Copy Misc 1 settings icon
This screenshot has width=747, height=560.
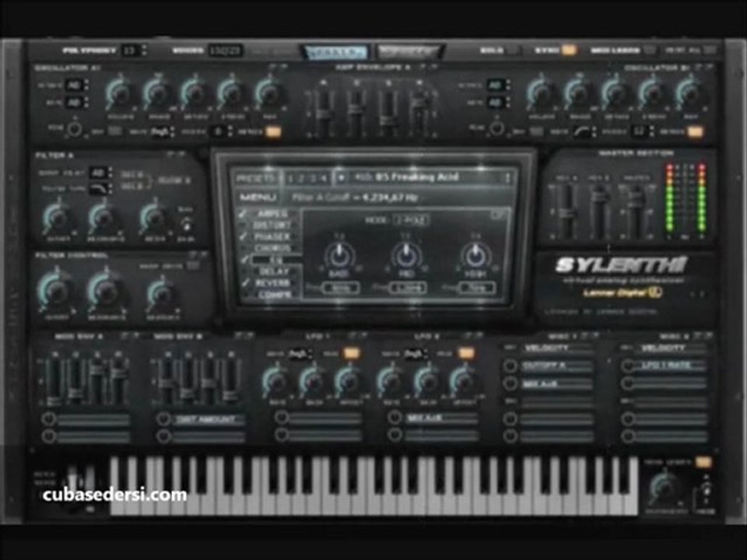click(584, 336)
